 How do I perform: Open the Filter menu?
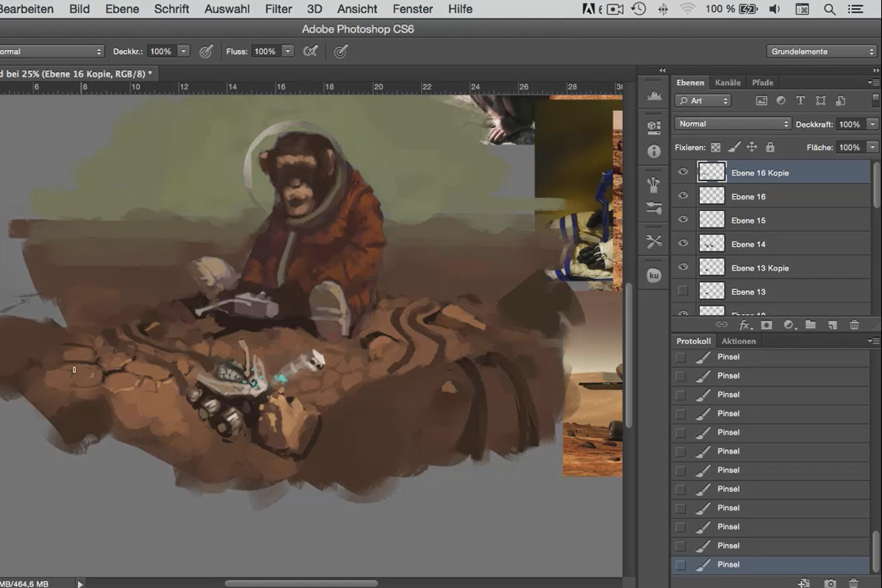[x=279, y=9]
